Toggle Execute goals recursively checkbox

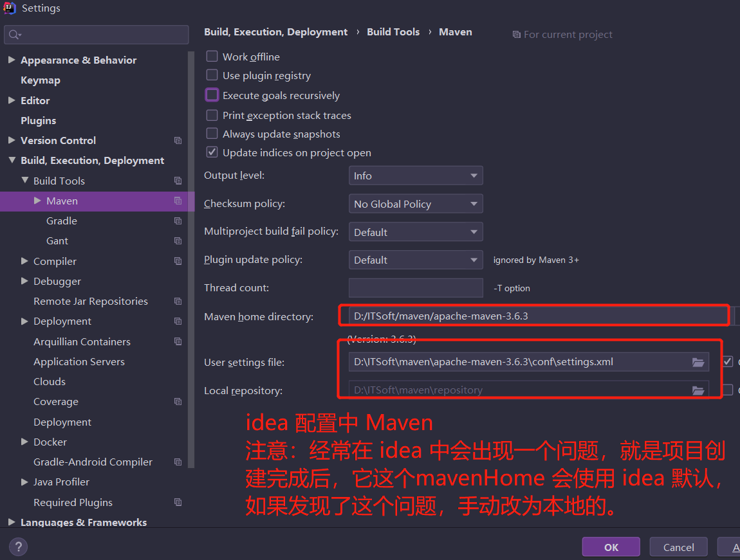coord(212,95)
